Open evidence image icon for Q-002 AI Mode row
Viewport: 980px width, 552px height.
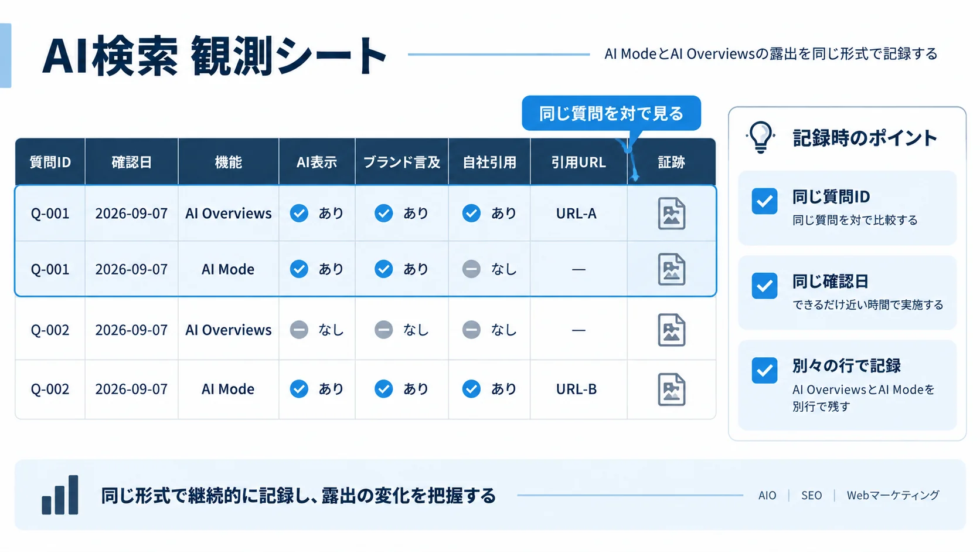pyautogui.click(x=671, y=390)
